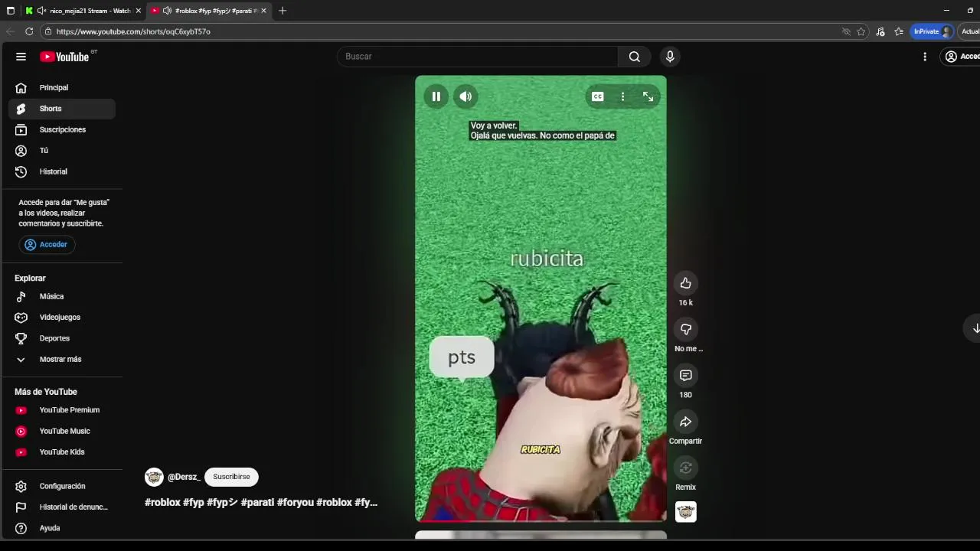The width and height of the screenshot is (980, 551).
Task: Mute the YouTube tab audio icon
Action: click(167, 11)
